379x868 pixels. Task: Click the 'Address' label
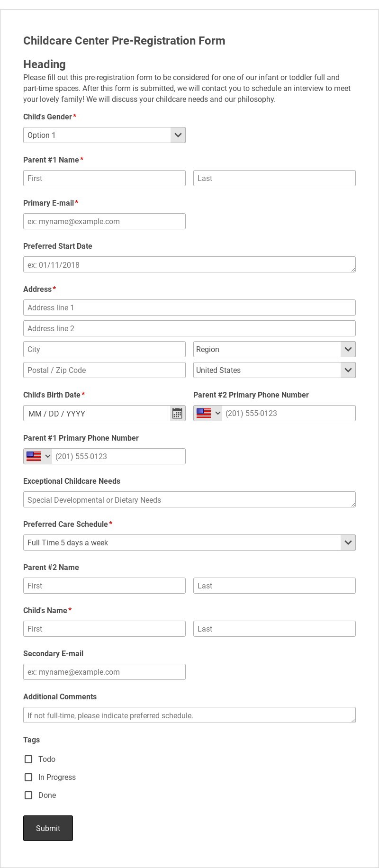point(37,289)
